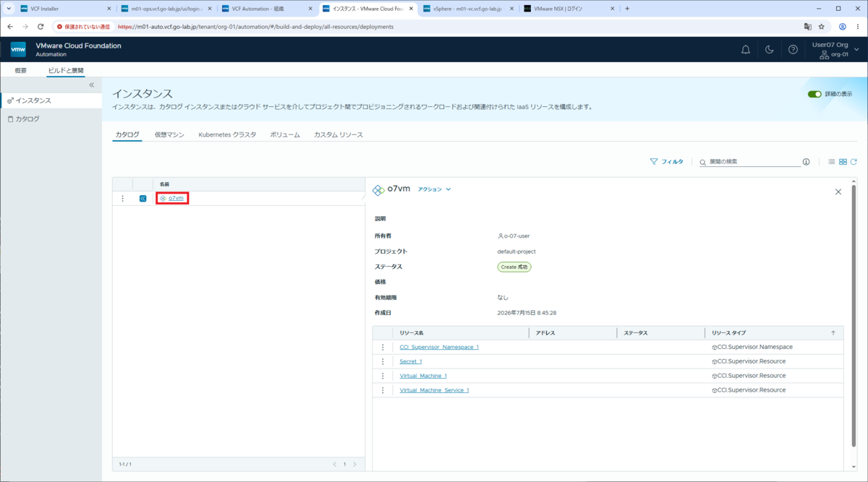Click the info icon beside search field
This screenshot has height=482, width=868.
807,162
